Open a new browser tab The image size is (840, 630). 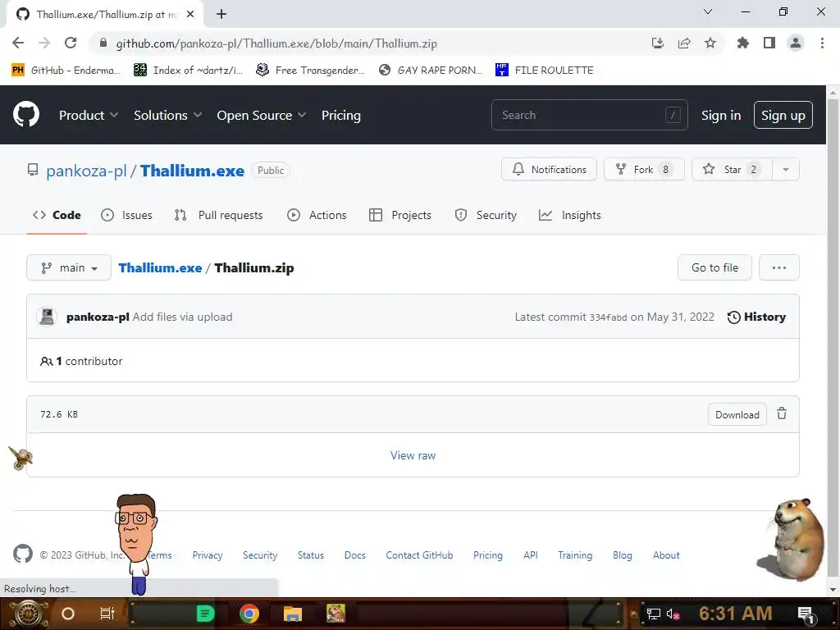[221, 14]
